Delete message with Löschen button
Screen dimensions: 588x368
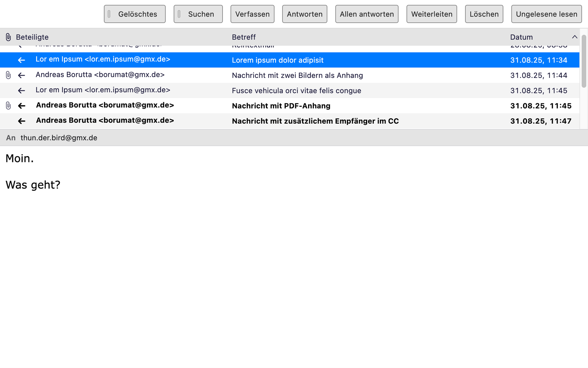tap(484, 14)
